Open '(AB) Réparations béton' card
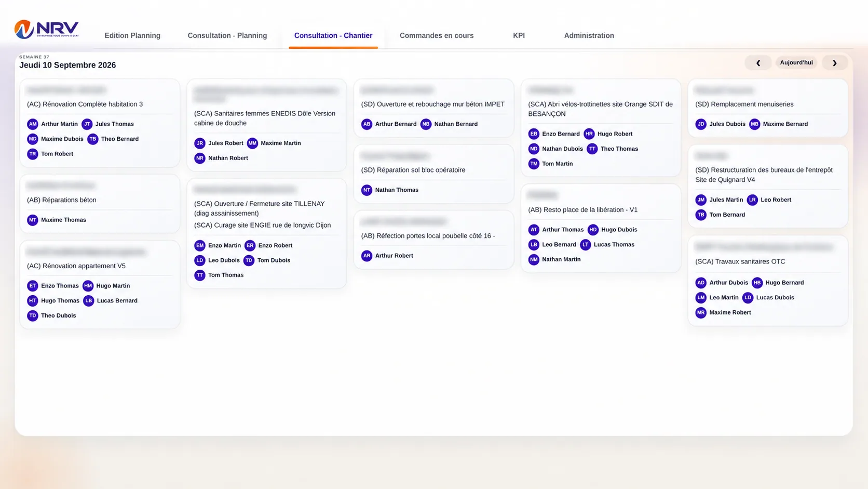 pyautogui.click(x=100, y=204)
